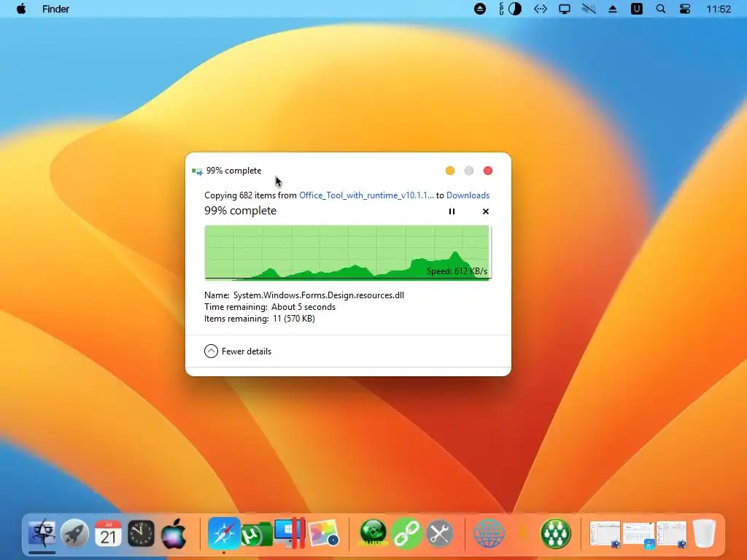Pause the file copy operation
The height and width of the screenshot is (560, 747).
click(452, 211)
